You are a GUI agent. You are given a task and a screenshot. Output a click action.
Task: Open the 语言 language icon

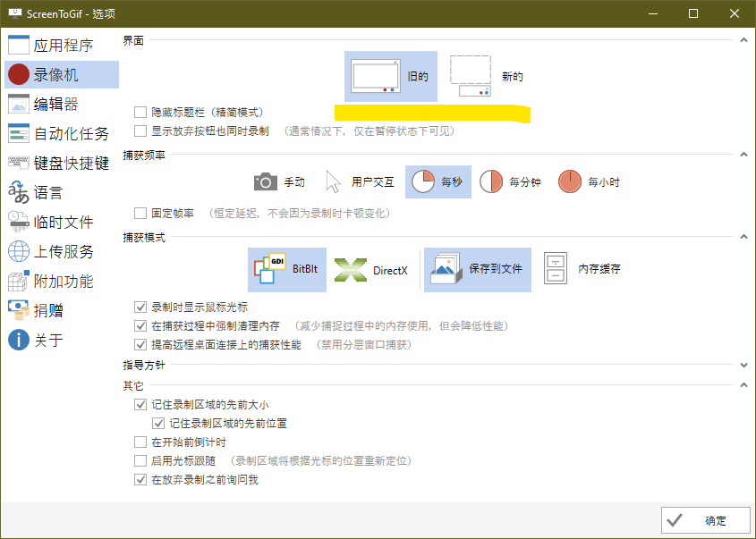click(18, 192)
